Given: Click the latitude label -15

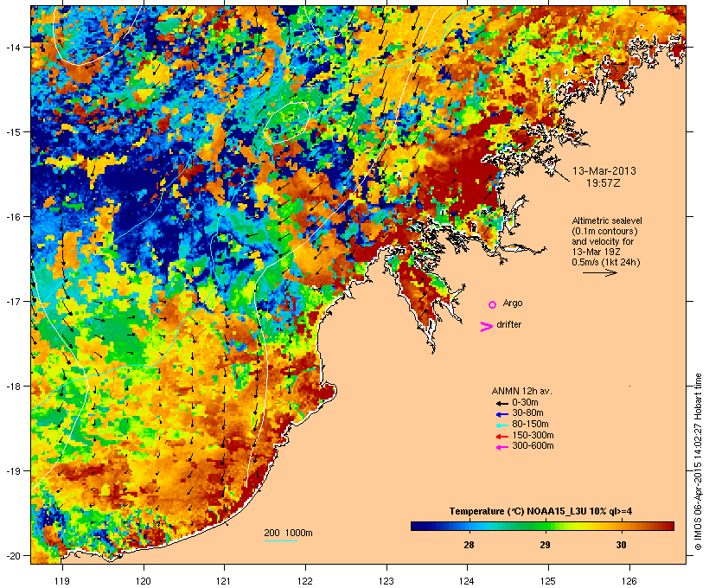Looking at the screenshot, I should point(12,132).
